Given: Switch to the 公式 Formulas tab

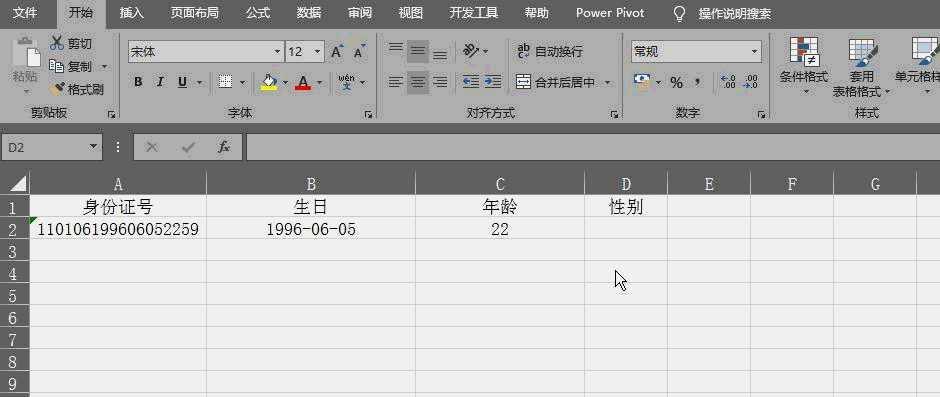Looking at the screenshot, I should (x=258, y=13).
